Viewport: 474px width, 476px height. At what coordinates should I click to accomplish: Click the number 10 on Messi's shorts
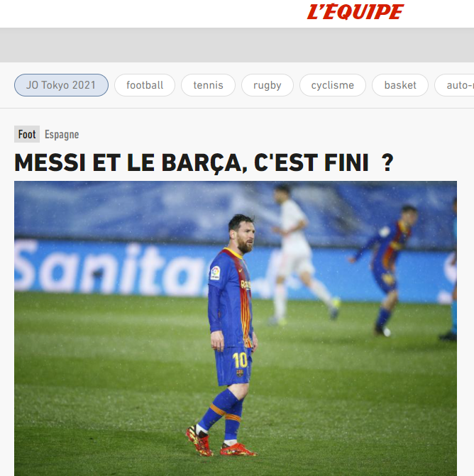coord(240,360)
